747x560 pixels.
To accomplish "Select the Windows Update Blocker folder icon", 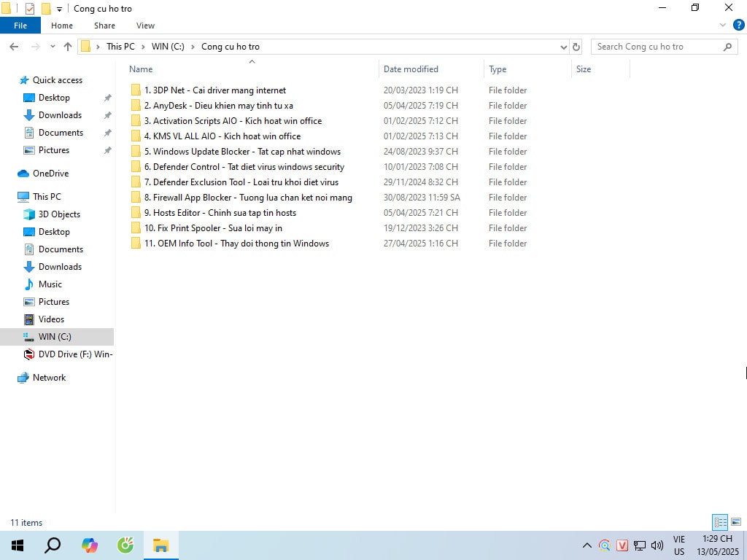I will (x=136, y=152).
